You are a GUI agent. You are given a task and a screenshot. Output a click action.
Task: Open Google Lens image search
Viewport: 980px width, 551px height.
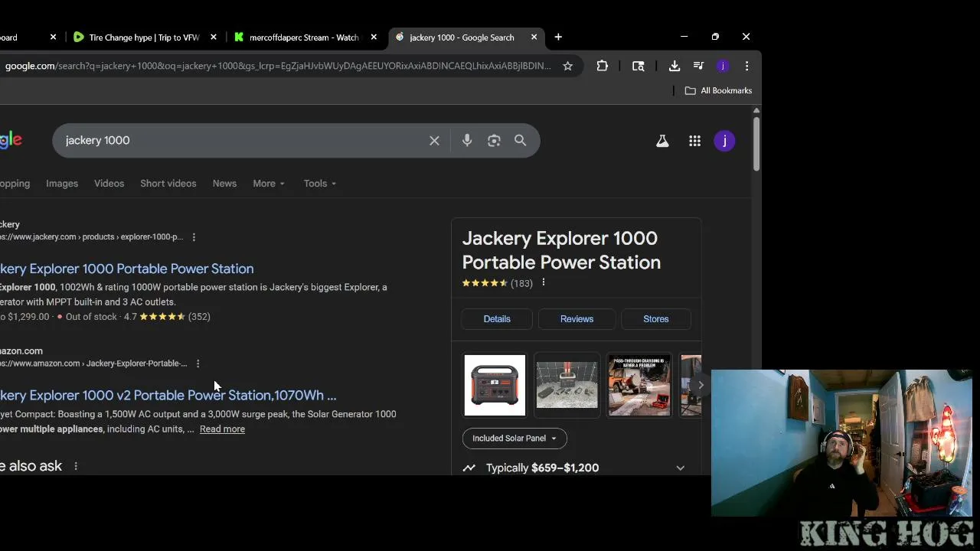pos(494,141)
